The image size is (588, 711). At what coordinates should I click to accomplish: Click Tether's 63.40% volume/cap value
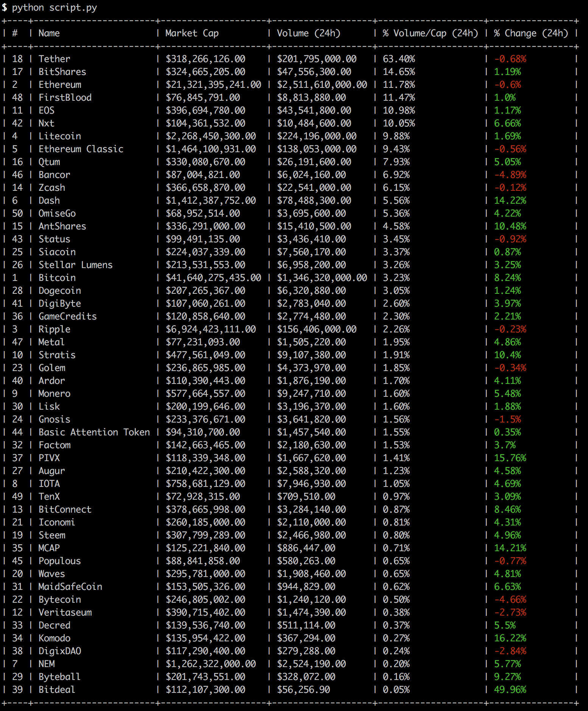point(399,59)
